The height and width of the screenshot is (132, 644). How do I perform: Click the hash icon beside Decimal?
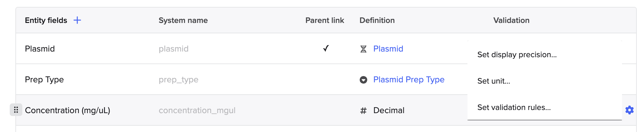pos(363,111)
